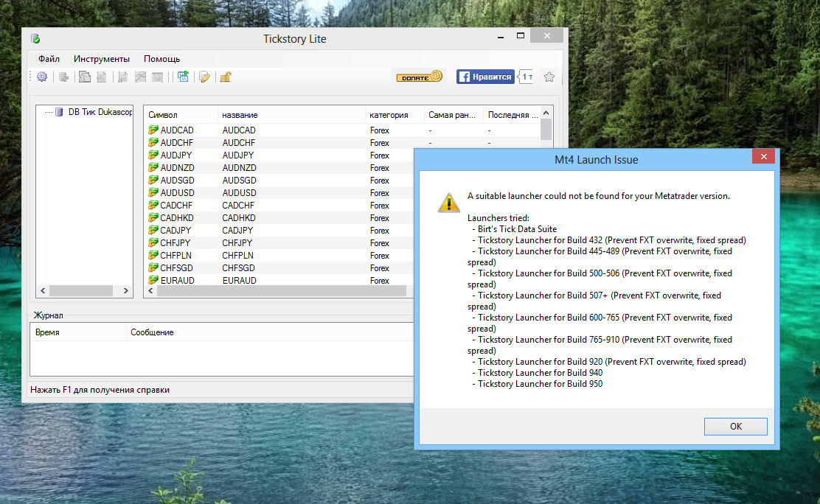Click left arrow of tree panel scrollbar

click(43, 291)
